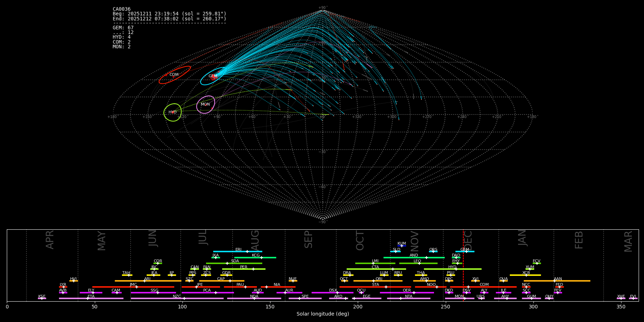Click the NTA shower bar in the timeline
The width and height of the screenshot is (644, 322).
409,298
